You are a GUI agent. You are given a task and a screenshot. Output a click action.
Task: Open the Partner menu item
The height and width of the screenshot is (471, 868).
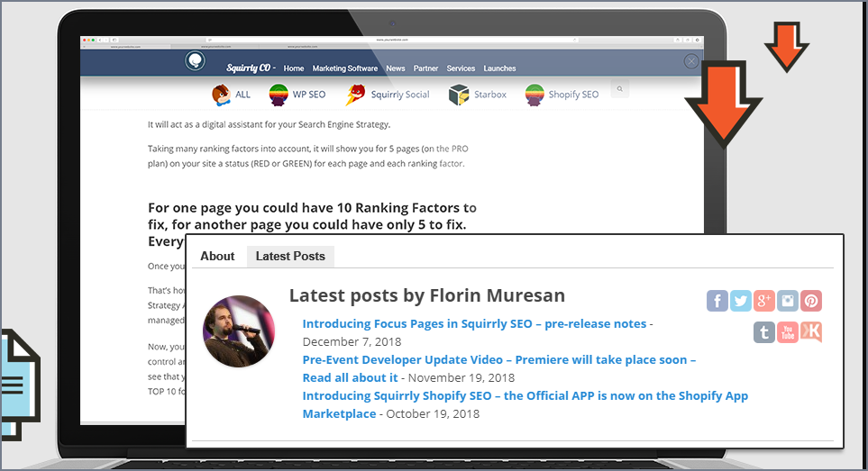425,68
